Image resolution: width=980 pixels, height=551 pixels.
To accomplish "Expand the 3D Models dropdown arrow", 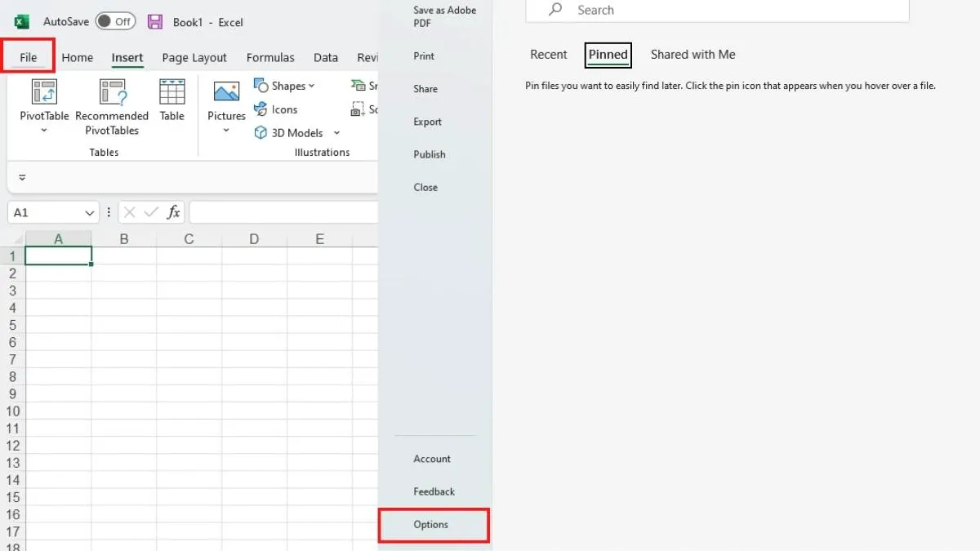I will [335, 132].
